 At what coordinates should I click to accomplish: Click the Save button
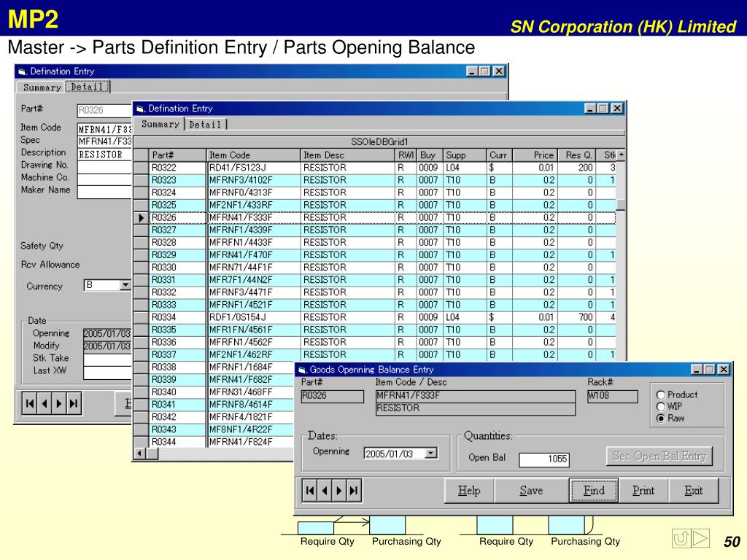tap(531, 491)
